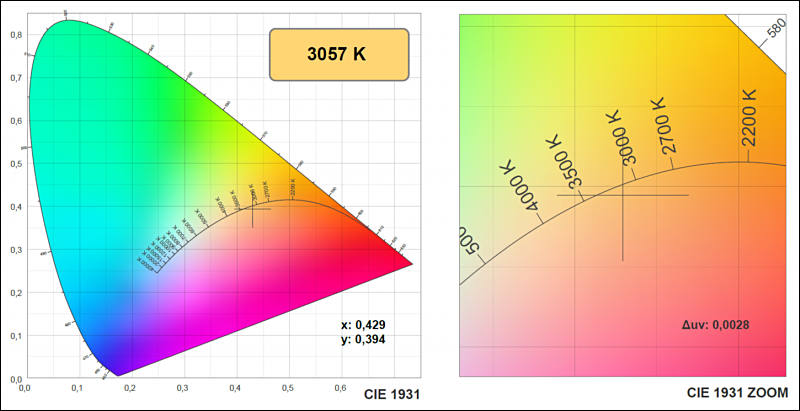
Task: Click the crosshair center in the zoom chart
Action: tap(622, 195)
